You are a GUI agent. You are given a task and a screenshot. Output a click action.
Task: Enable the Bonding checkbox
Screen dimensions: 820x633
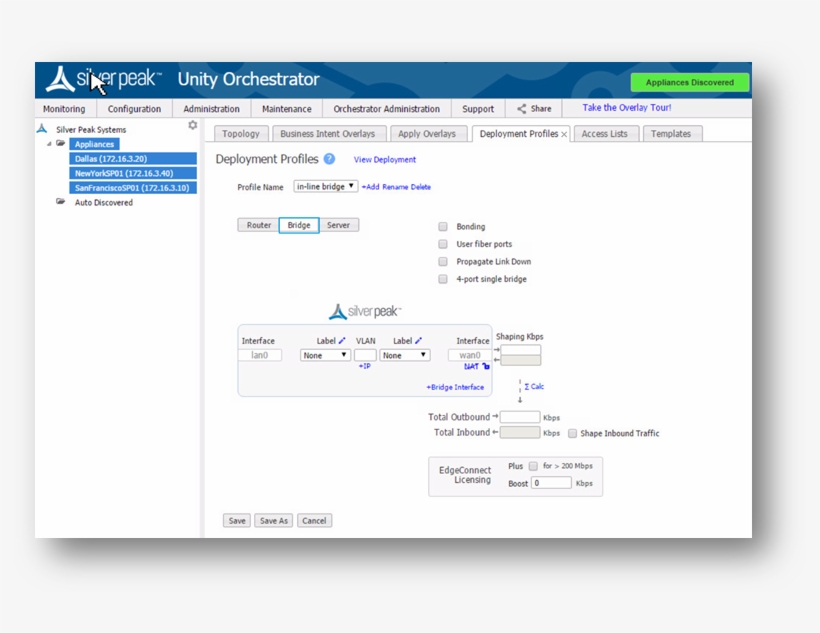pyautogui.click(x=443, y=227)
